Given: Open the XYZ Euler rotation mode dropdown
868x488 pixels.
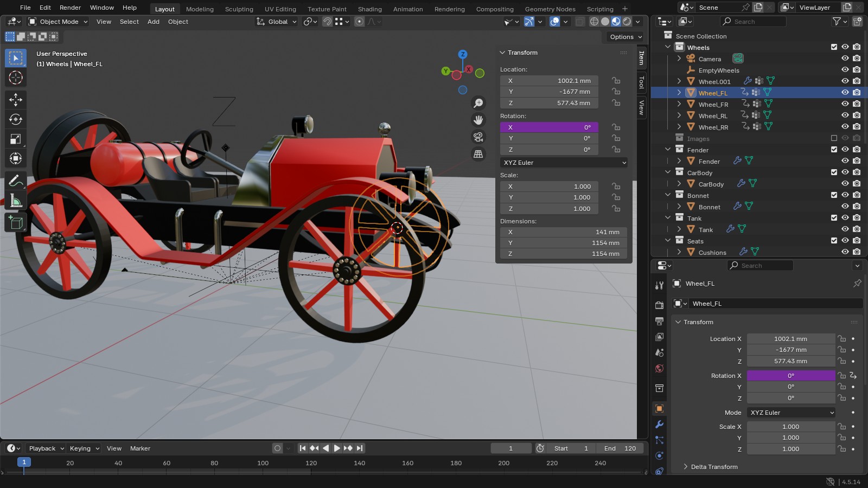Looking at the screenshot, I should 564,163.
